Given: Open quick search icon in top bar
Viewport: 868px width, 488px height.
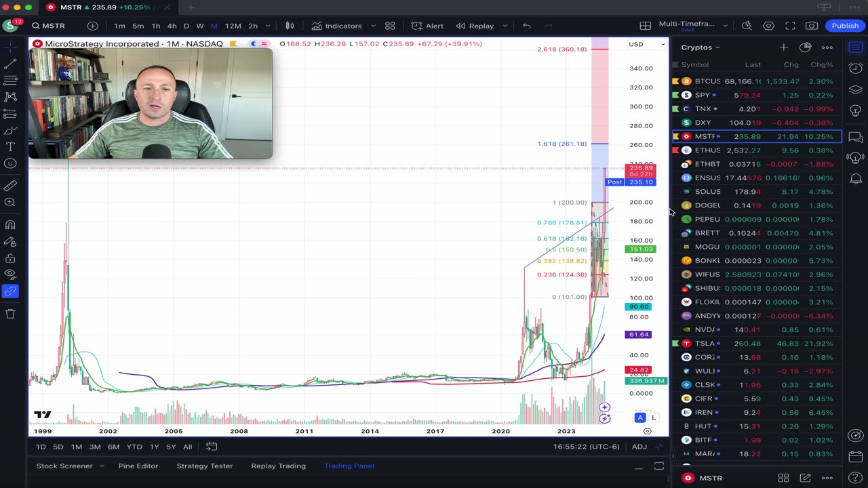Looking at the screenshot, I should pos(747,26).
